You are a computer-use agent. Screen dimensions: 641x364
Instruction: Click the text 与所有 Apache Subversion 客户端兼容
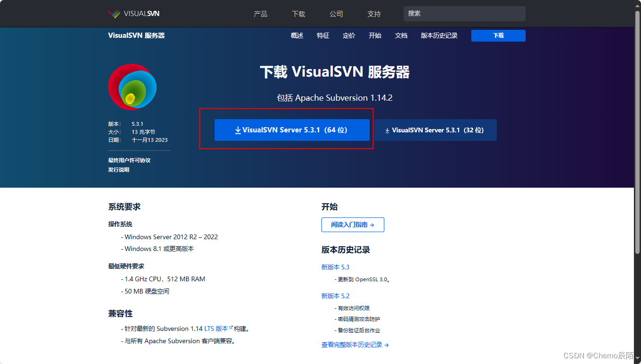pos(180,341)
